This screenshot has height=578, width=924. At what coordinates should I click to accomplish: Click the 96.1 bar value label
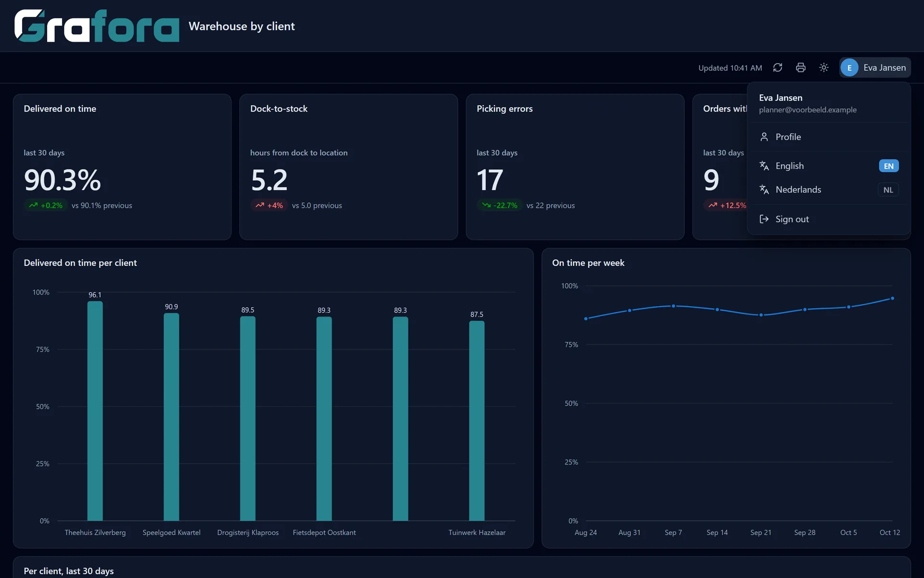click(95, 295)
